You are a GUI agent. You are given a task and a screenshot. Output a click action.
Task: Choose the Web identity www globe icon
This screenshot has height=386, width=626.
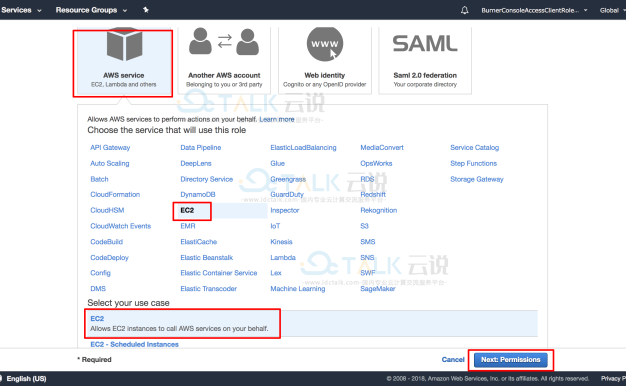click(325, 44)
